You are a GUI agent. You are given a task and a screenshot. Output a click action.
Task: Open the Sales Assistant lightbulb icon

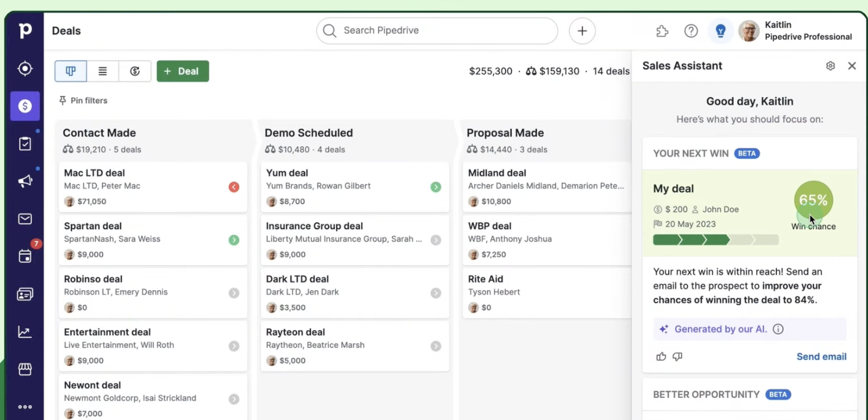(720, 31)
